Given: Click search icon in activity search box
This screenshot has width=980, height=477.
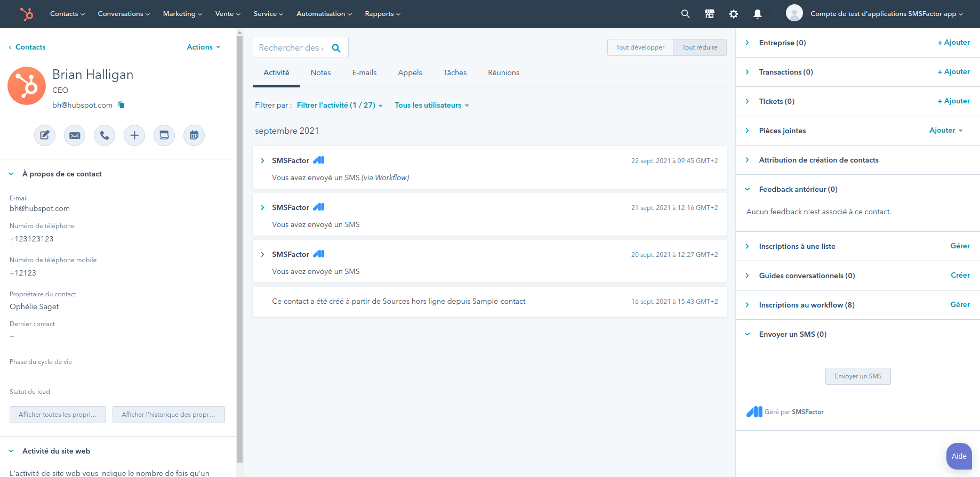Looking at the screenshot, I should (x=336, y=48).
